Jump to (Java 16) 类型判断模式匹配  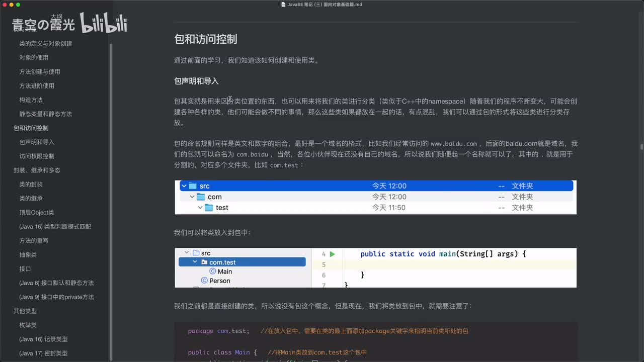tap(55, 227)
